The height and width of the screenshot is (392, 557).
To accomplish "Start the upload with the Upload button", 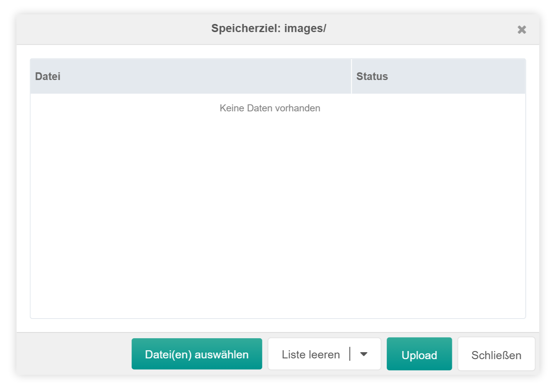I will (419, 354).
